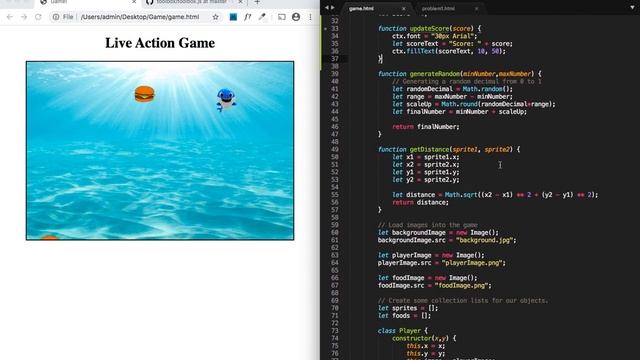Screen dimensions: 640x360
Task: Click the ctx.fillText(scoreText, 10, 50) line
Action: (449, 51)
